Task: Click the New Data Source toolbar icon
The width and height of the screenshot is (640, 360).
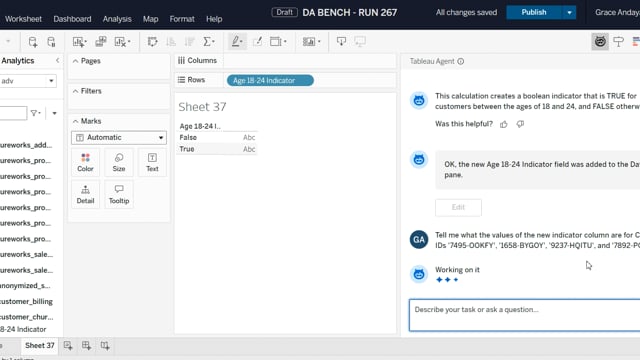Action: [33, 42]
